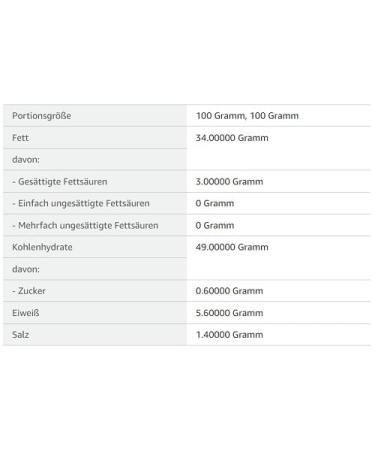This screenshot has height=450, width=375.
Task: Click the first davon: label under Fett
Action: pos(26,159)
